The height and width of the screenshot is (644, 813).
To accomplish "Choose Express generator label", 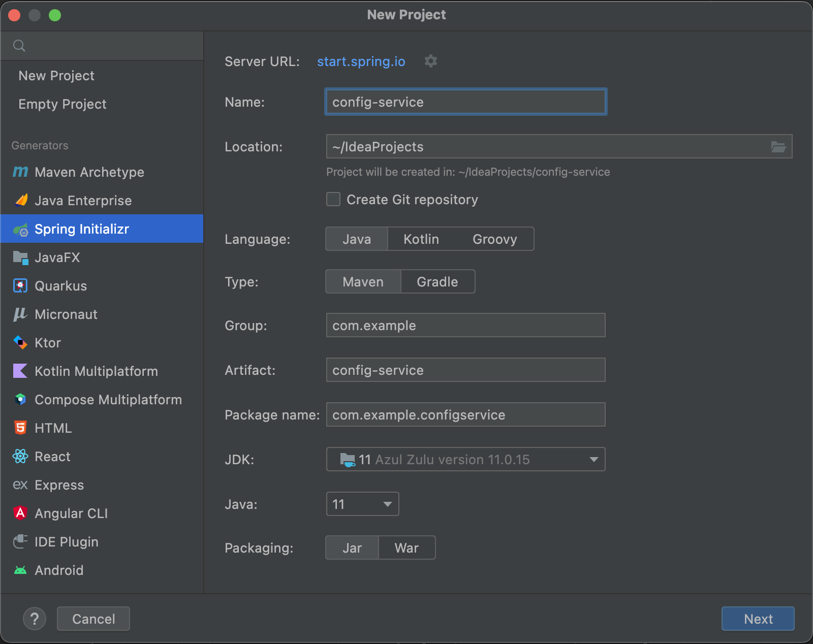I will point(59,485).
